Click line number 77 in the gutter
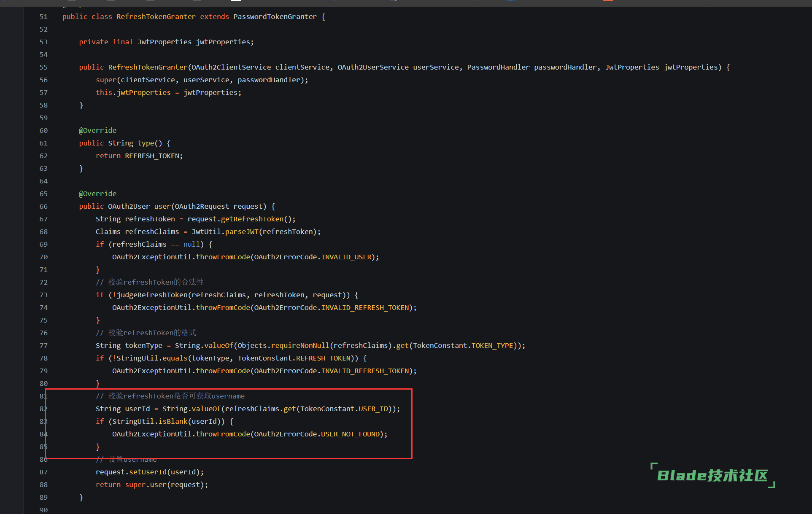The height and width of the screenshot is (514, 812). pos(43,346)
